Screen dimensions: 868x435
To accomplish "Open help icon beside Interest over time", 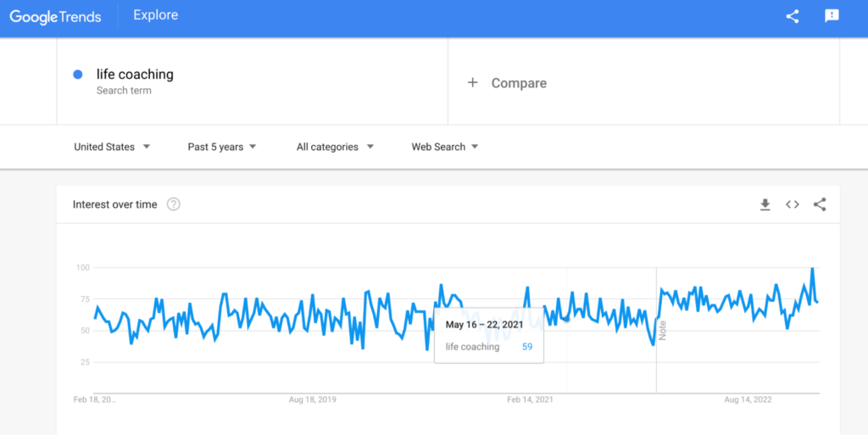I will [174, 204].
